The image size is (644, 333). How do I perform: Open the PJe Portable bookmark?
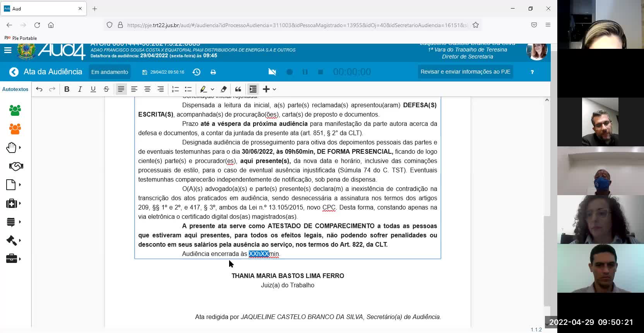click(x=21, y=38)
